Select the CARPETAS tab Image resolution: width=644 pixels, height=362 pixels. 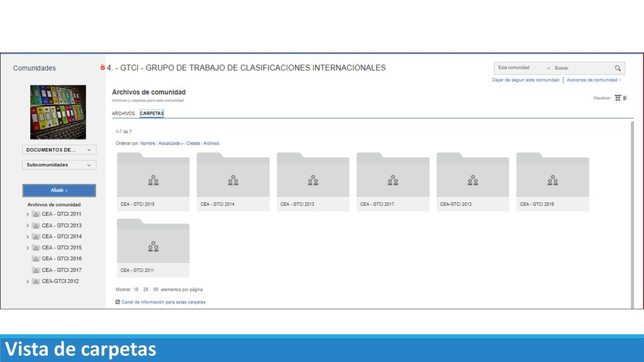tap(152, 114)
